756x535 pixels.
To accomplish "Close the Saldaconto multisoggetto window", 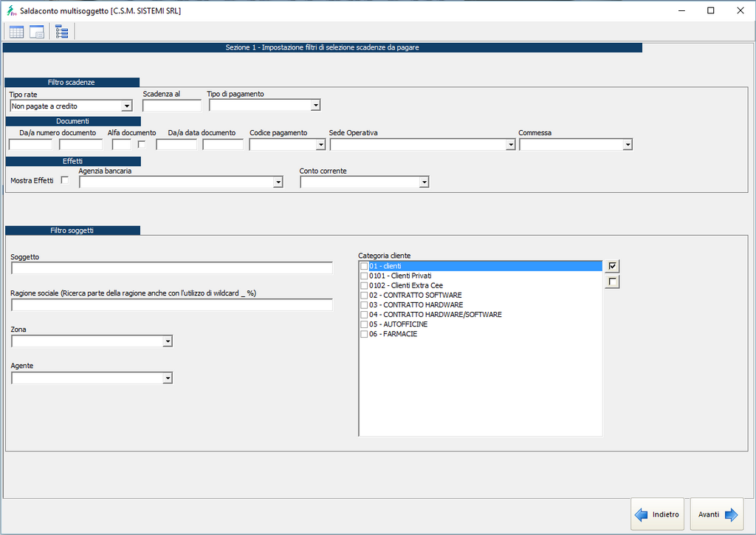I will coord(740,10).
